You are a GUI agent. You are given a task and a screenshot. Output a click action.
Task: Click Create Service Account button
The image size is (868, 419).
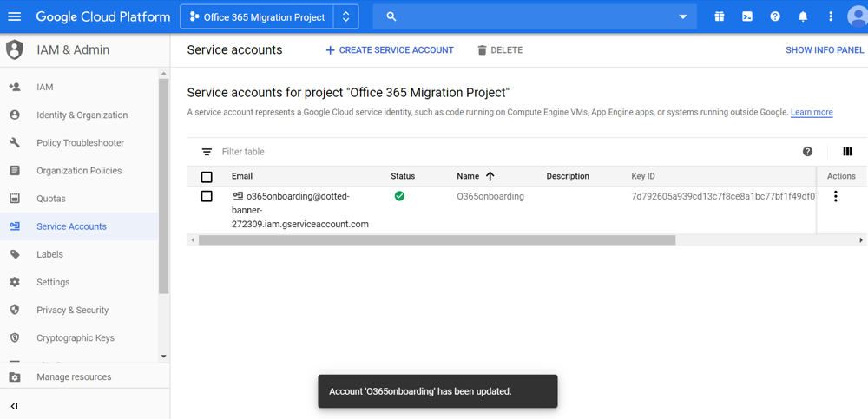[x=390, y=50]
